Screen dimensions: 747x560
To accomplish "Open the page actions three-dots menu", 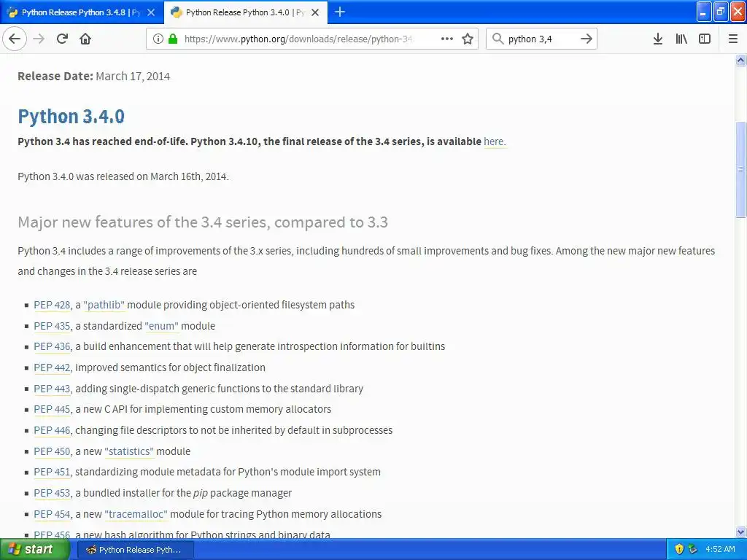I will coord(447,39).
